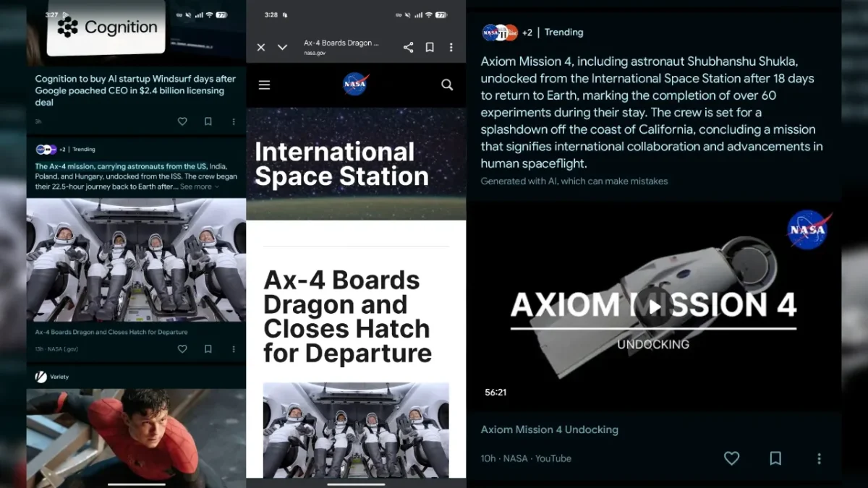Viewport: 868px width, 488px height.
Task: Search the NASA website
Action: click(x=447, y=85)
